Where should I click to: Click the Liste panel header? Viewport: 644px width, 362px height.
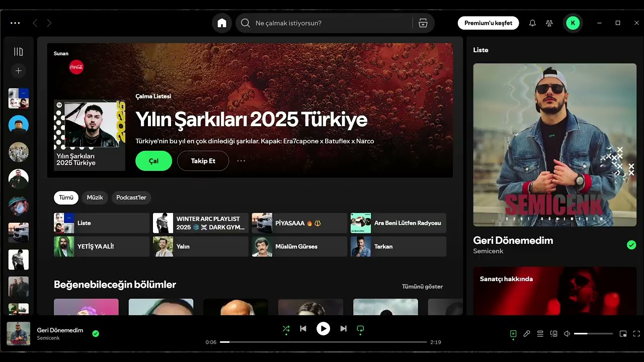tap(480, 50)
